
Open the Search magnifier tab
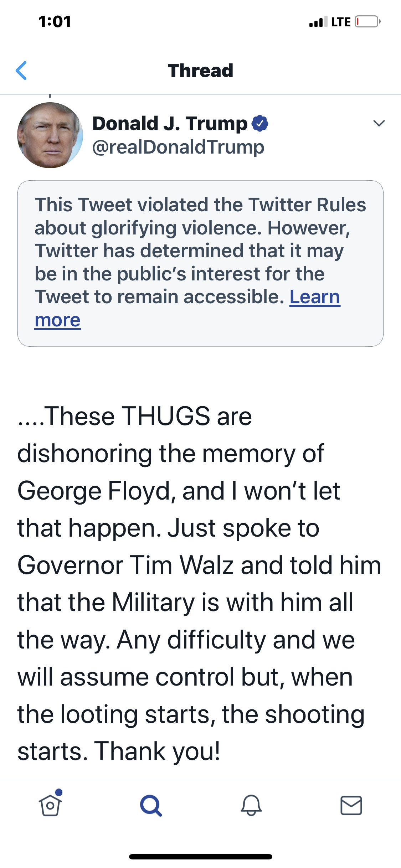[x=151, y=805]
